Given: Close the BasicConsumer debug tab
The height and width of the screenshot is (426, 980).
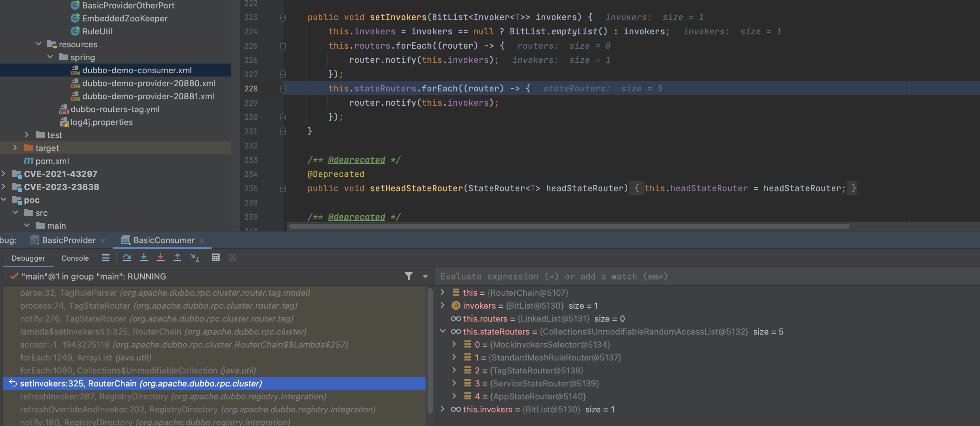Looking at the screenshot, I should pos(202,241).
